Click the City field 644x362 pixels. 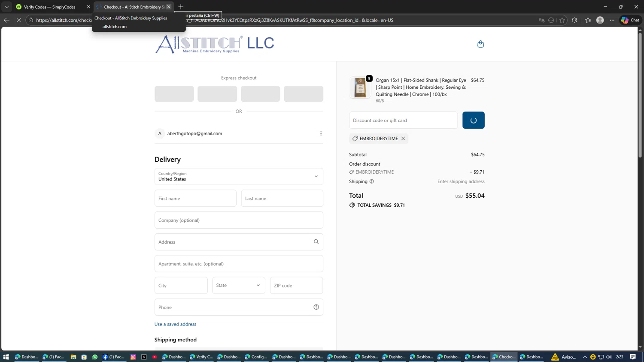(x=181, y=285)
